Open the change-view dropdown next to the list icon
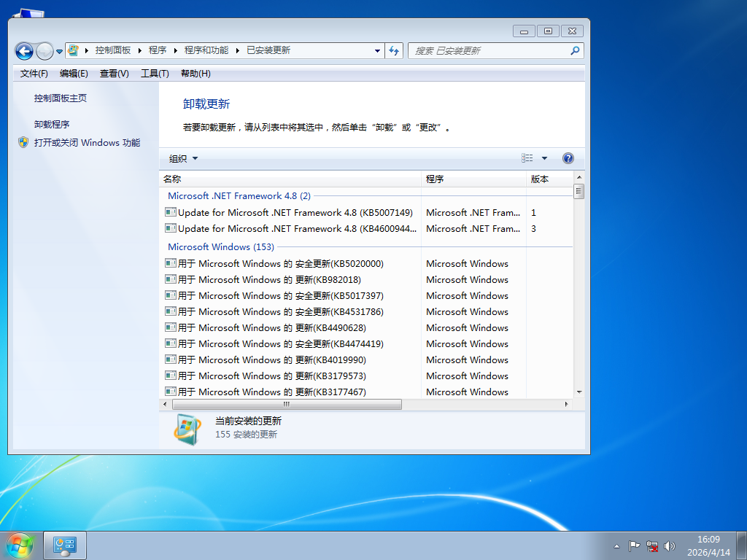Screen dimensions: 747x560 543,157
